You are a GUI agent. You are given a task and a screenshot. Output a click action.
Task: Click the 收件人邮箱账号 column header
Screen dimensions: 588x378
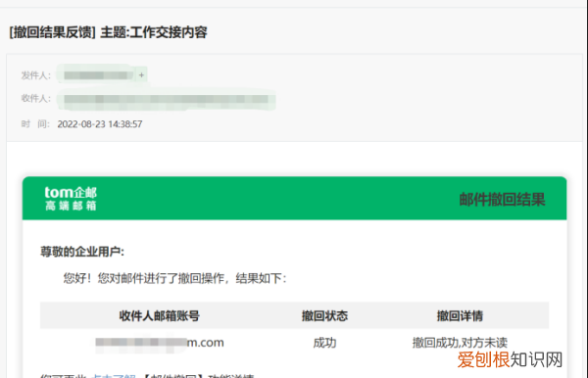click(x=160, y=315)
